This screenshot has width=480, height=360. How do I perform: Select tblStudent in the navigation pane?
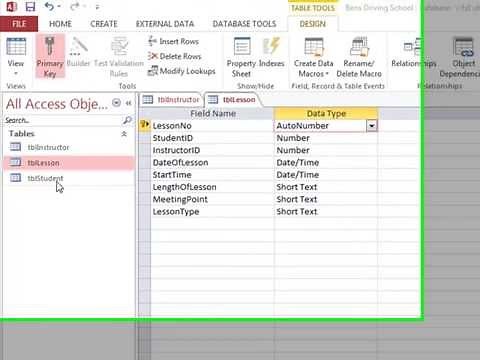68,178
